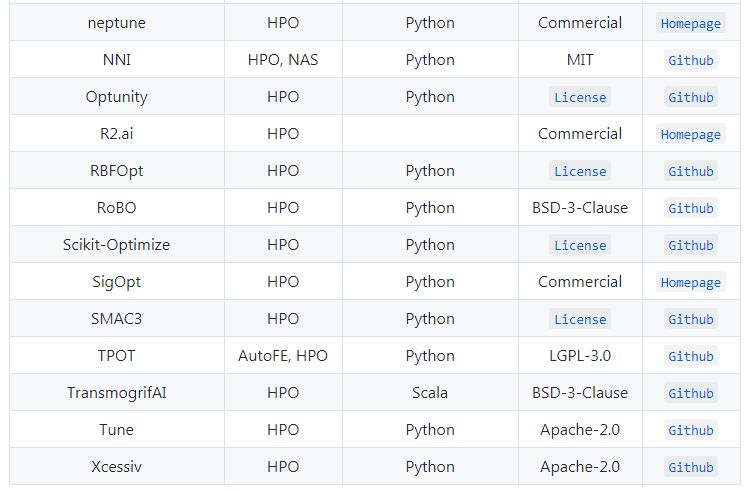Open the Xcessiv Github link
Screen dimensions: 752x491
click(691, 467)
